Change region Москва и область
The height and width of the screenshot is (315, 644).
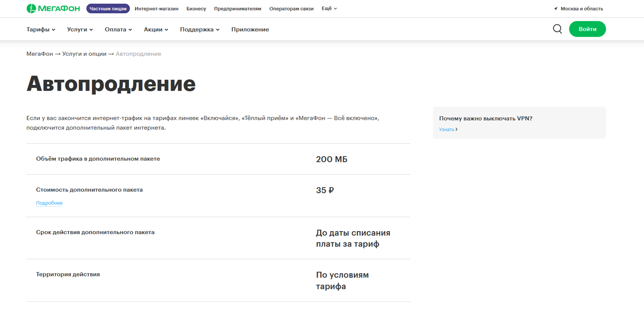pyautogui.click(x=582, y=9)
